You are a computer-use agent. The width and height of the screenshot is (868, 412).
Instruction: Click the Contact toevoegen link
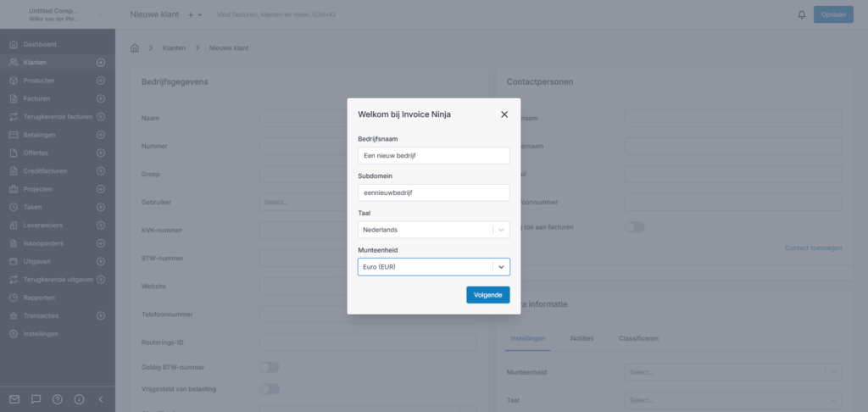[814, 248]
